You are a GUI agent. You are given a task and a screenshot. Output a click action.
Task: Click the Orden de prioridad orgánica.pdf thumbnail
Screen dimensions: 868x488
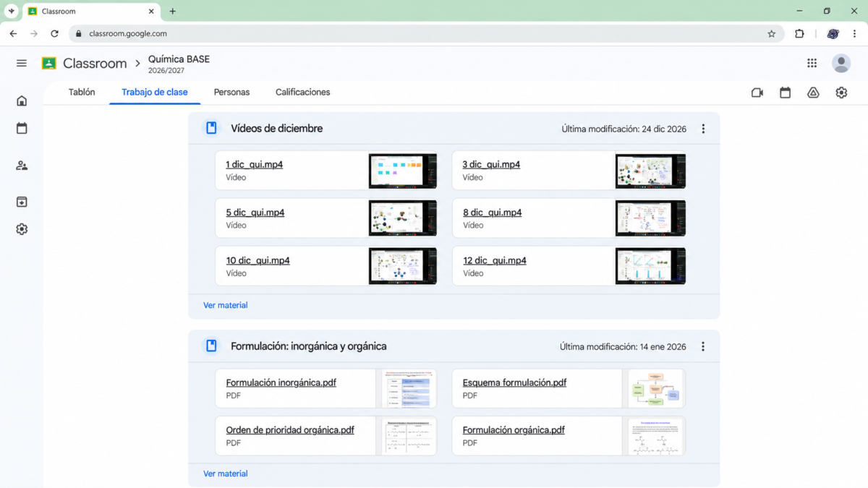click(x=409, y=436)
